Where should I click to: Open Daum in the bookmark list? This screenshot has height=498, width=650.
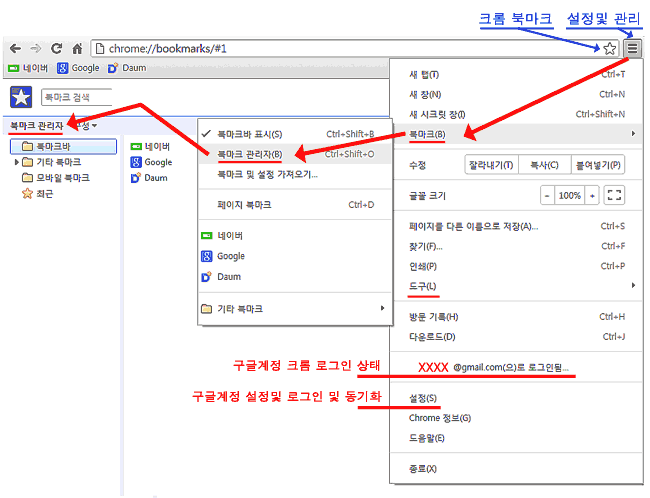click(x=149, y=178)
